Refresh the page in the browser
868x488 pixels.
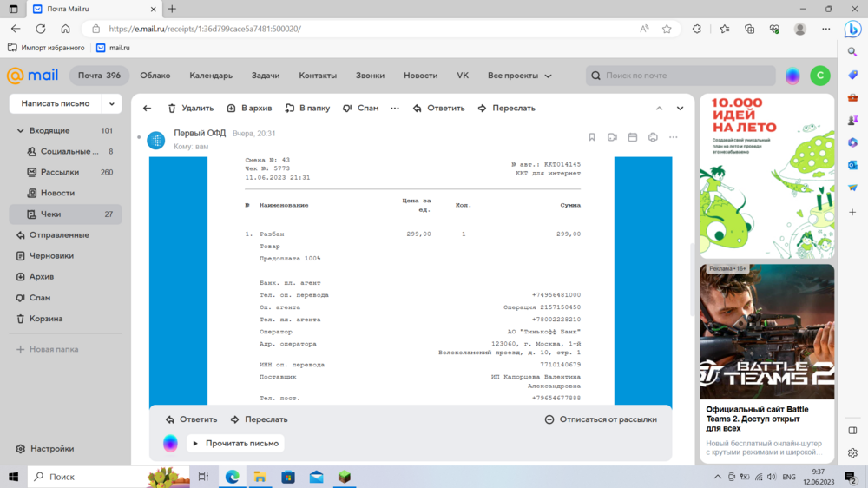[41, 29]
